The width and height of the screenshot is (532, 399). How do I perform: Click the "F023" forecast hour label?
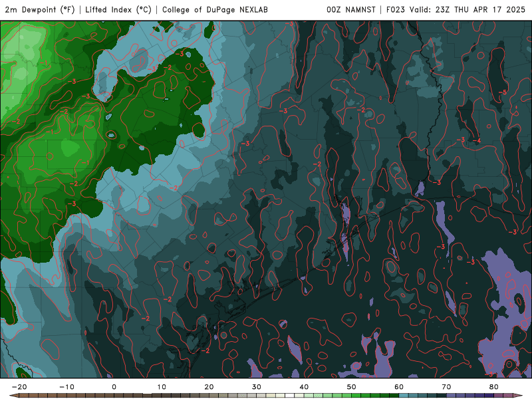[x=396, y=10]
